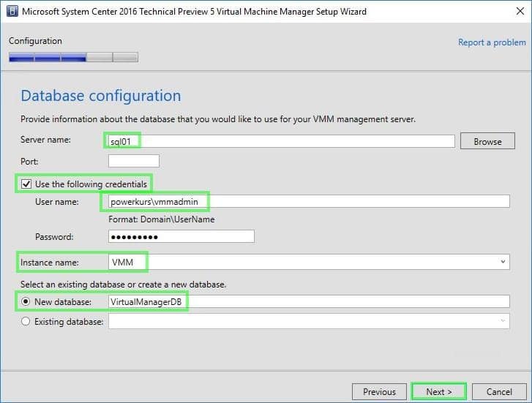Click the Server name: label
The image size is (532, 403).
tap(45, 140)
